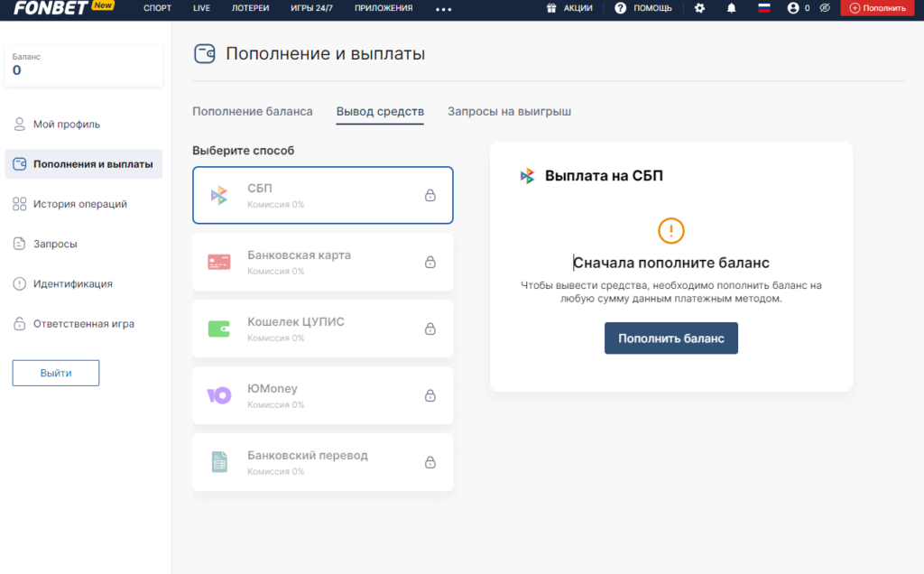This screenshot has width=924, height=574.
Task: Click the СБП logo in the method list
Action: (219, 195)
